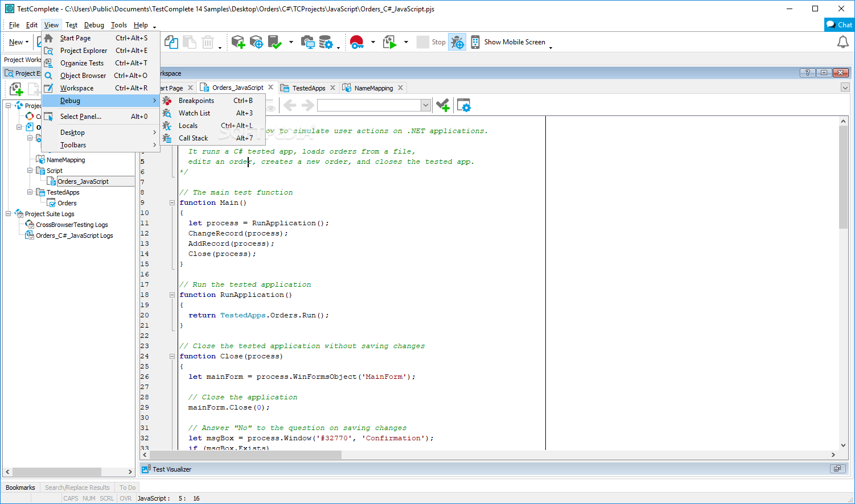The image size is (855, 504).
Task: Click the Navigate Back arrow in the editor toolbar
Action: pyautogui.click(x=290, y=105)
